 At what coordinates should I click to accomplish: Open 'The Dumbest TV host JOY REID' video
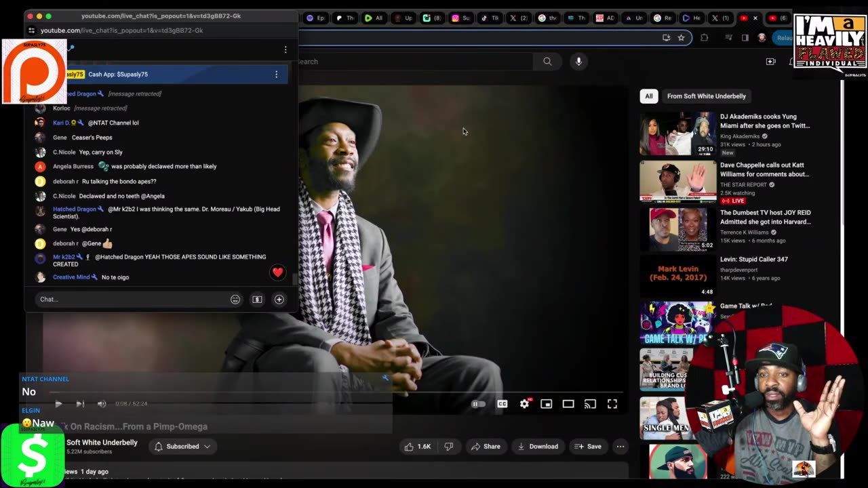tap(765, 217)
